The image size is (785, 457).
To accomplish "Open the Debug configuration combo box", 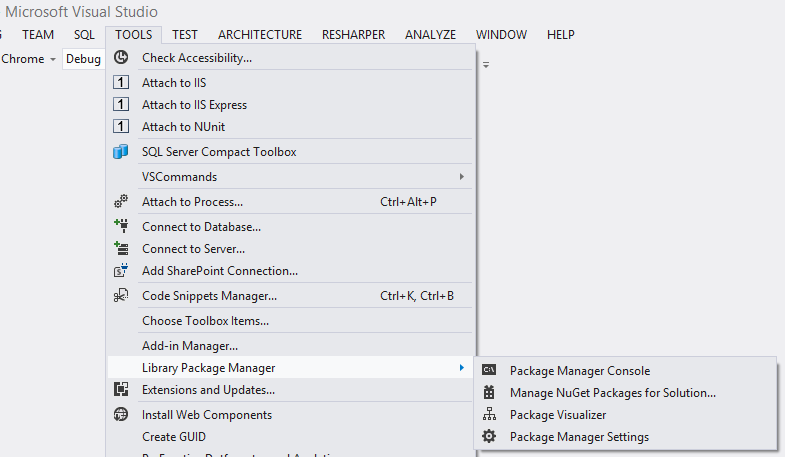I will (83, 59).
